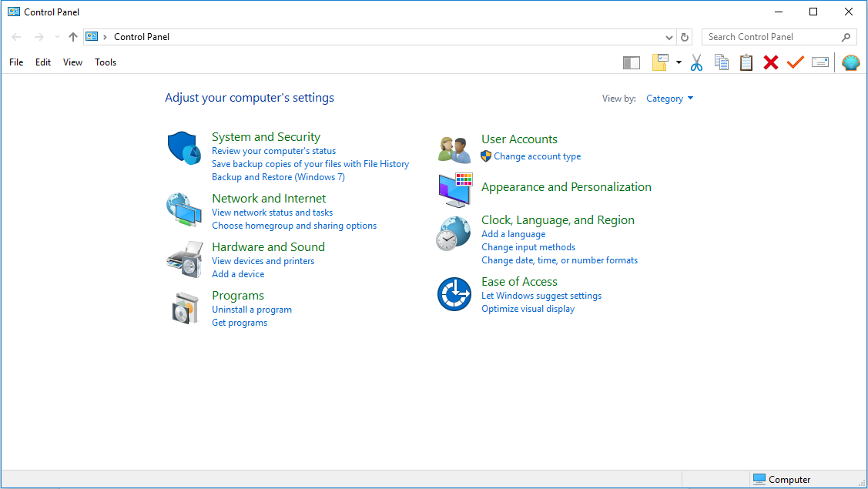The width and height of the screenshot is (868, 489).
Task: Click the Control Panel breadcrumb text
Action: (142, 36)
